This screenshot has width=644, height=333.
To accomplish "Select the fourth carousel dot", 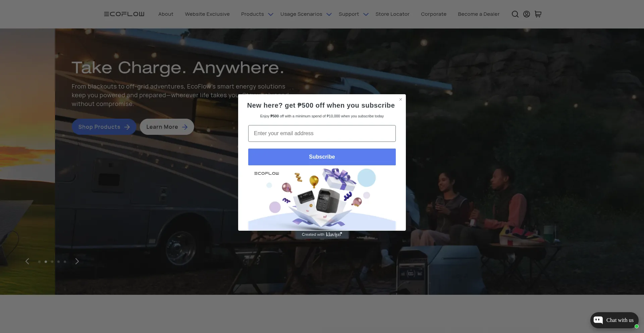I will tap(58, 262).
